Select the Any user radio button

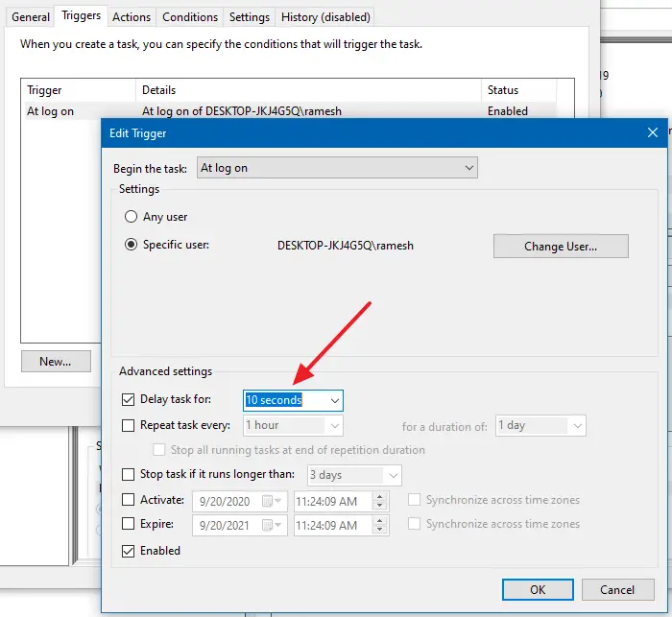(131, 216)
